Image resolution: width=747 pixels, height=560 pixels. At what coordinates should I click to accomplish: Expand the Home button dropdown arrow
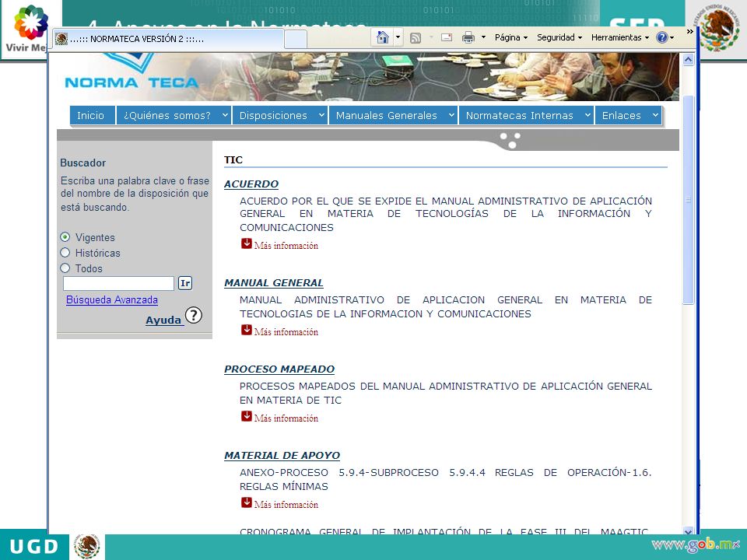pyautogui.click(x=398, y=37)
